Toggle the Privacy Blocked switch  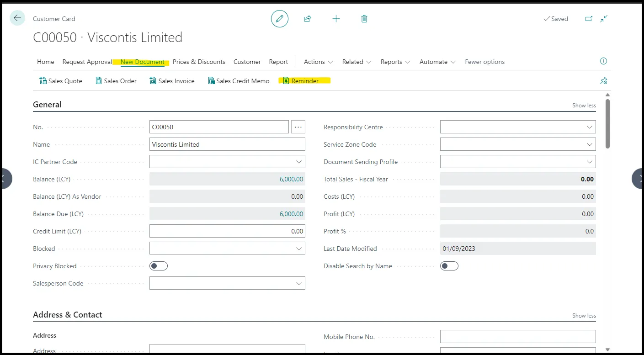point(159,266)
